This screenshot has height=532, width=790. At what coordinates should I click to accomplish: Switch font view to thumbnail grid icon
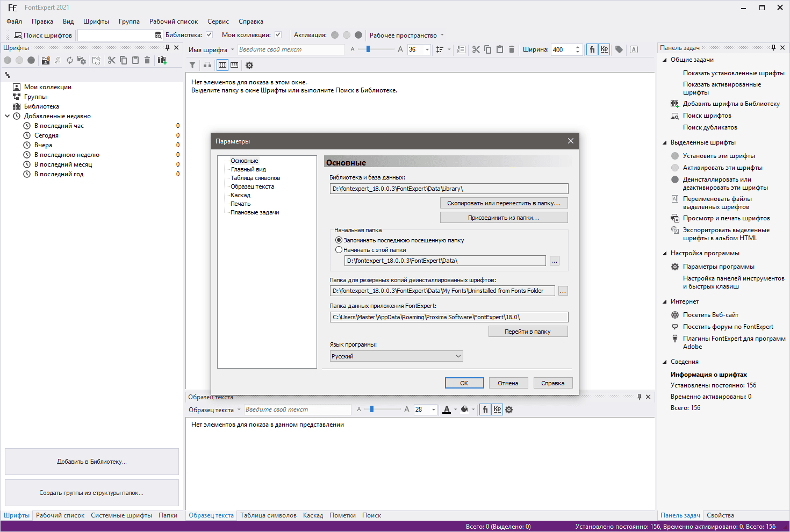(222, 65)
